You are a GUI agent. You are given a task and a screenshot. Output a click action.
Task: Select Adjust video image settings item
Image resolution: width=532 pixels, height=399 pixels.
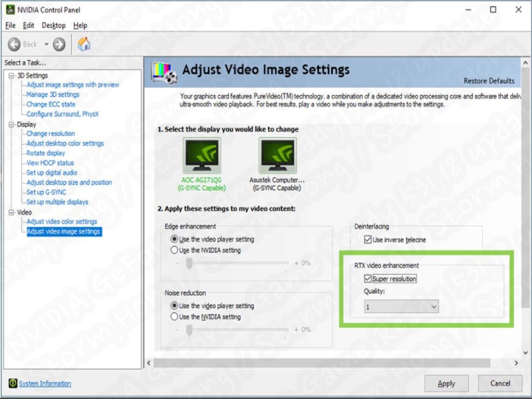[63, 231]
